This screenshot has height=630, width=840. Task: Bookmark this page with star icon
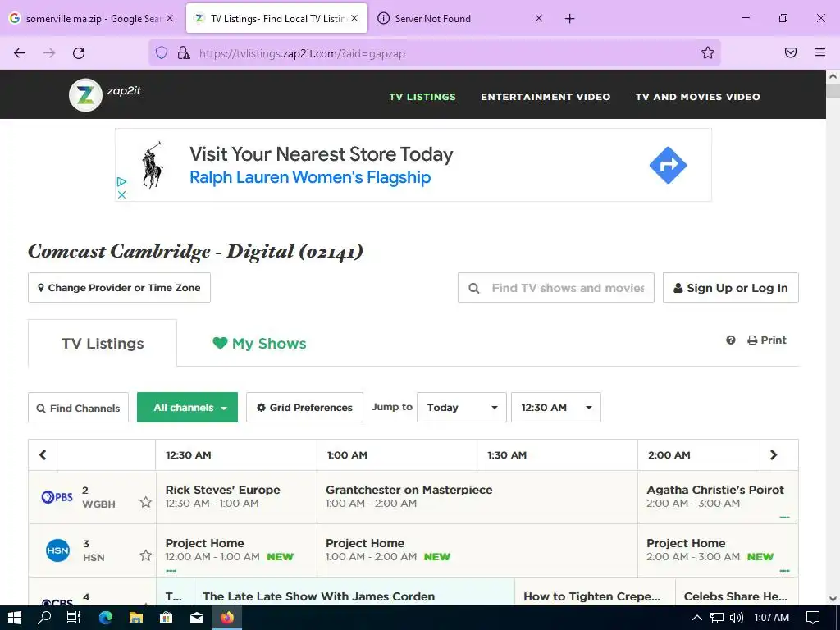tap(708, 52)
